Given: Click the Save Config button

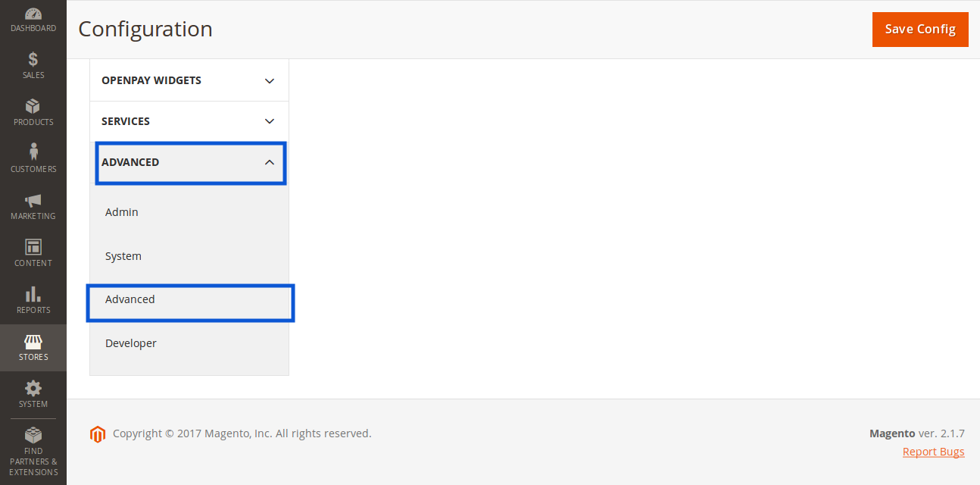Looking at the screenshot, I should (x=920, y=29).
